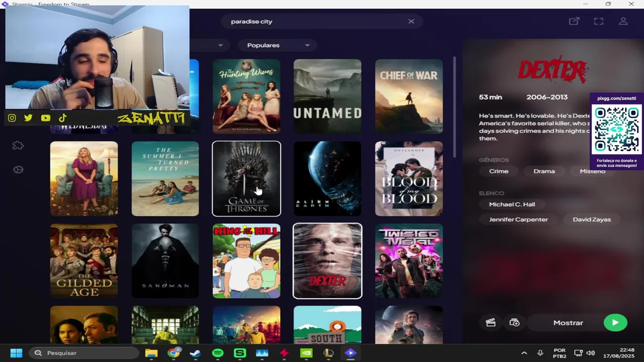The image size is (644, 362).
Task: Open cast member David Zayas
Action: 592,220
